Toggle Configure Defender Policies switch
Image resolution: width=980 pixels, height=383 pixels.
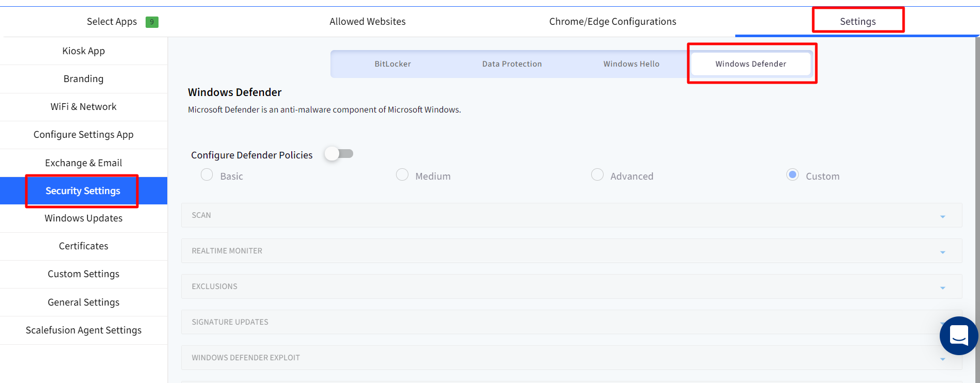(339, 154)
